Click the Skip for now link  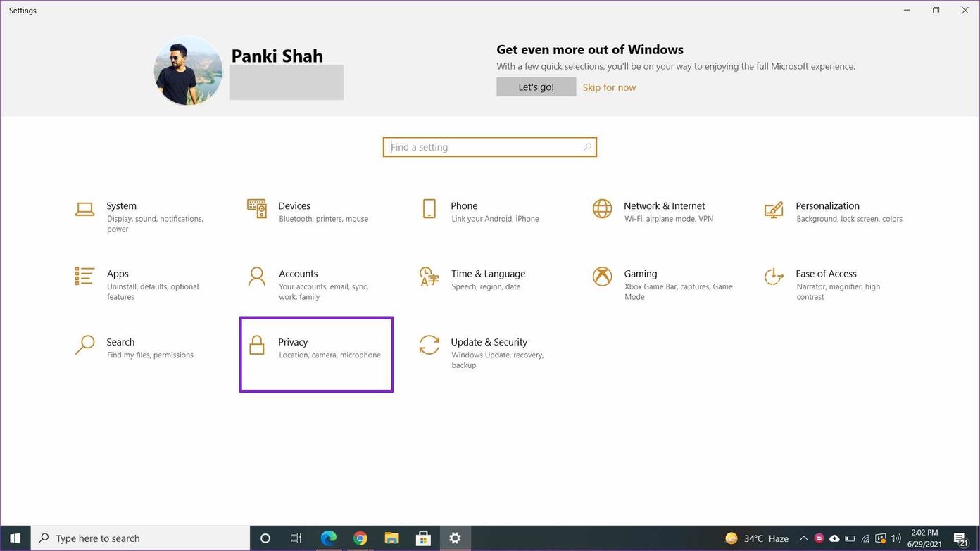click(x=609, y=87)
